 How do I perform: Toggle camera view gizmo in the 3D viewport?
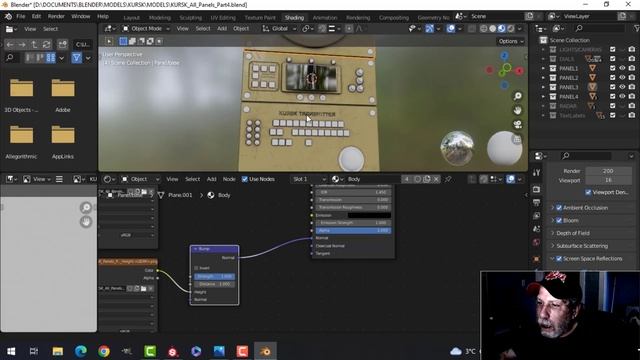tap(518, 124)
